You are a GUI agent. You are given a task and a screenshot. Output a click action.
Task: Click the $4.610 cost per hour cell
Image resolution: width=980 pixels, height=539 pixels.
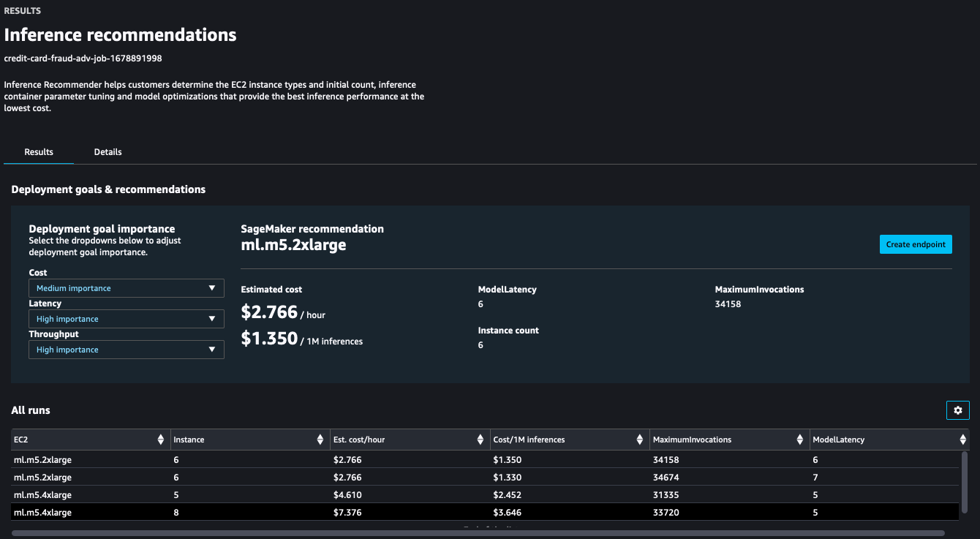click(x=347, y=495)
